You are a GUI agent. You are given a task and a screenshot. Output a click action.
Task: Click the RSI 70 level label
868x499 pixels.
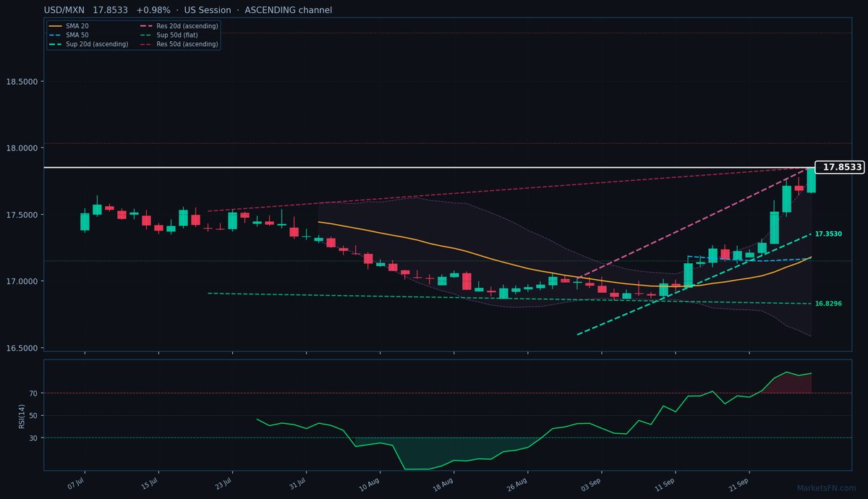click(33, 393)
